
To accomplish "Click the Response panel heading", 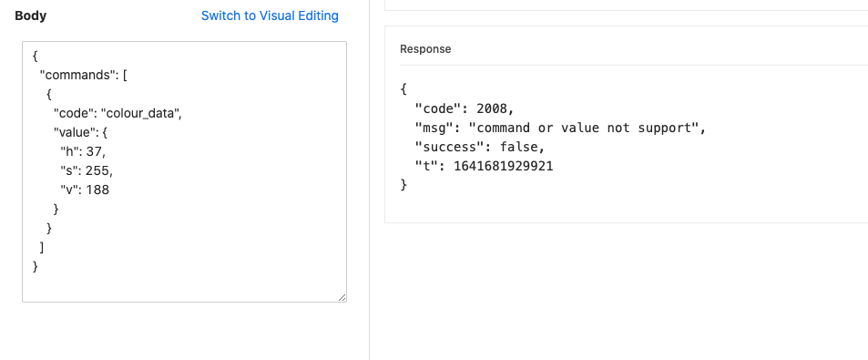I will coord(425,48).
